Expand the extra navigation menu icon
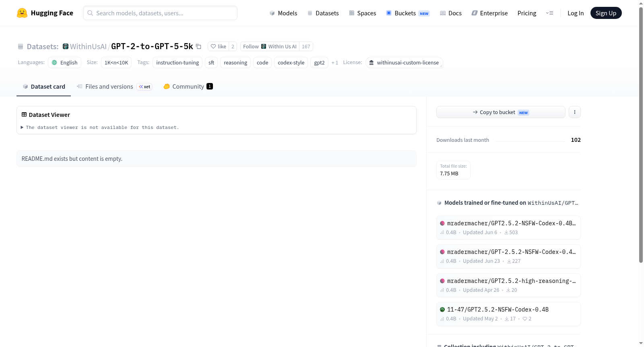644x347 pixels. point(549,13)
